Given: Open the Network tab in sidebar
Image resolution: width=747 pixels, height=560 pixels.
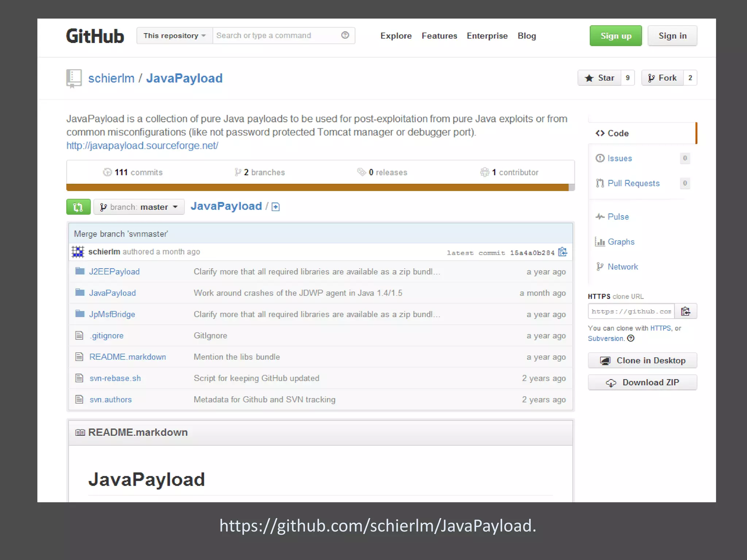Looking at the screenshot, I should (x=617, y=267).
